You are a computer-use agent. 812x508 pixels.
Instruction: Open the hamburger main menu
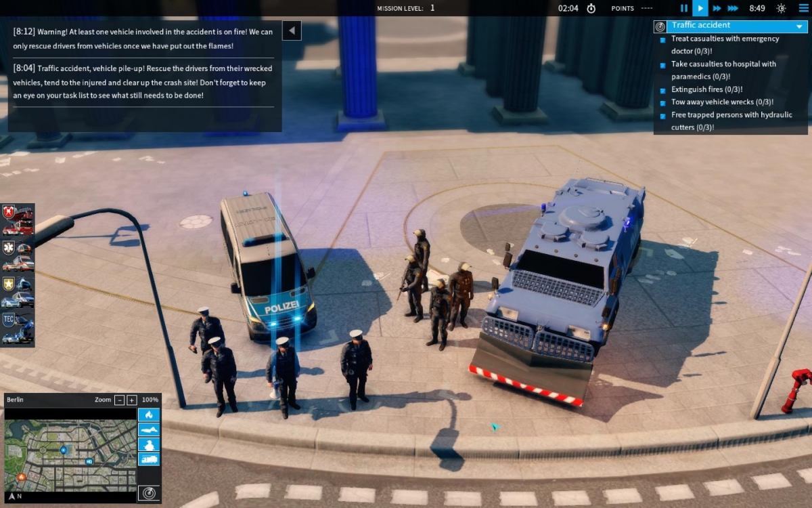coord(803,8)
